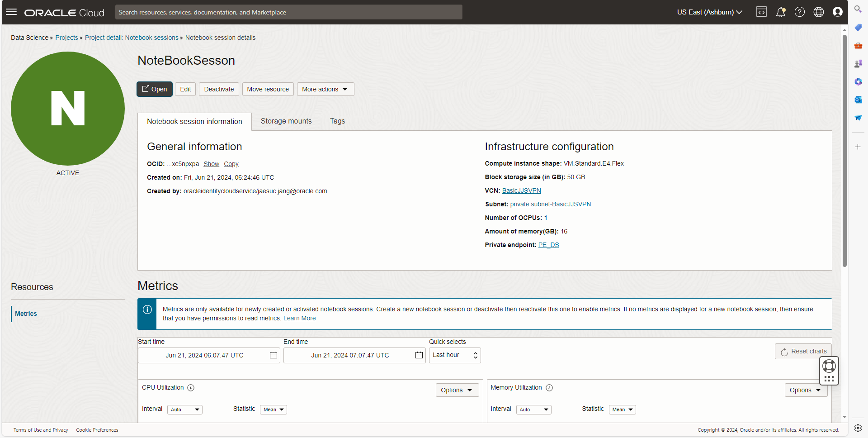Open the sidebar Outlook icon

tap(858, 100)
